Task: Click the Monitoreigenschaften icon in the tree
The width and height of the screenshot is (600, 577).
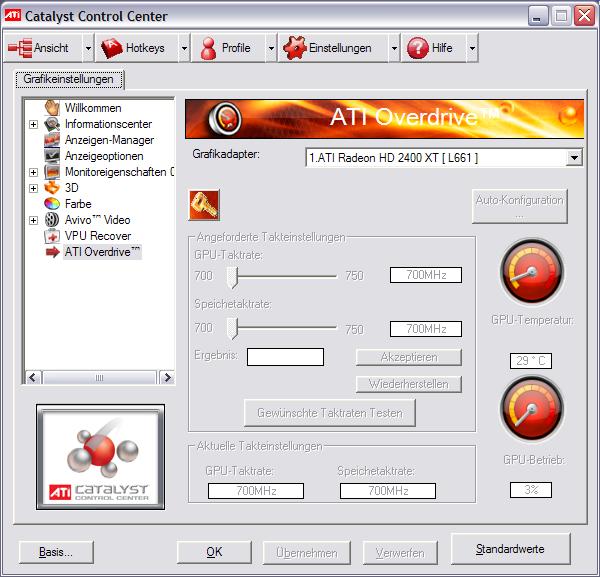Action: coord(52,172)
